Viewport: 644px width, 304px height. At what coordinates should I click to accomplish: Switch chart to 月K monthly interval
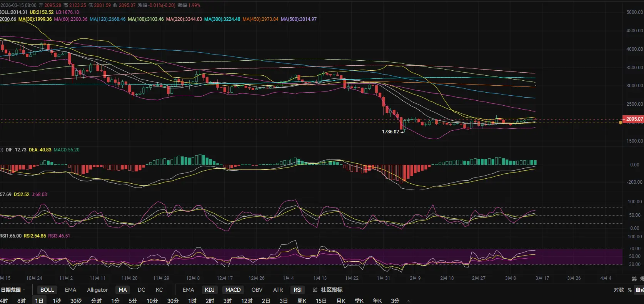pos(340,301)
